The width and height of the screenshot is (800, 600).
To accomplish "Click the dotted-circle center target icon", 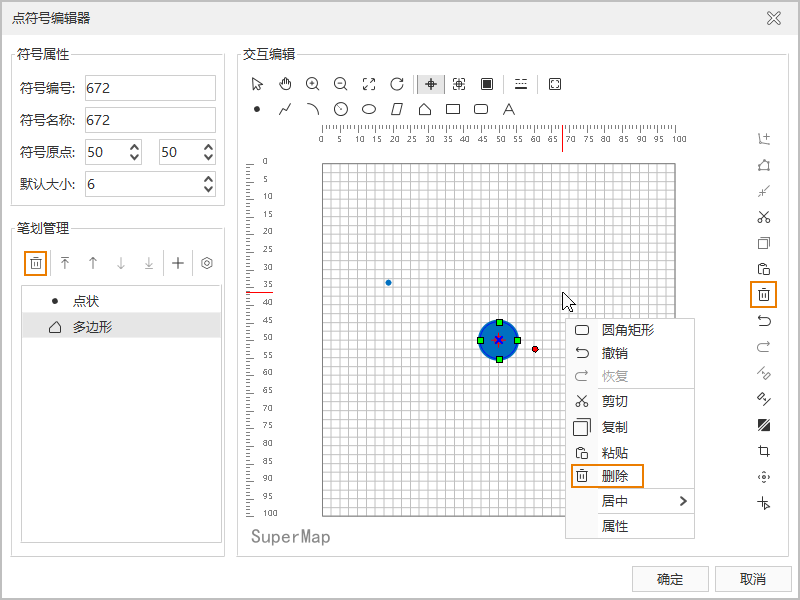I will point(764,477).
